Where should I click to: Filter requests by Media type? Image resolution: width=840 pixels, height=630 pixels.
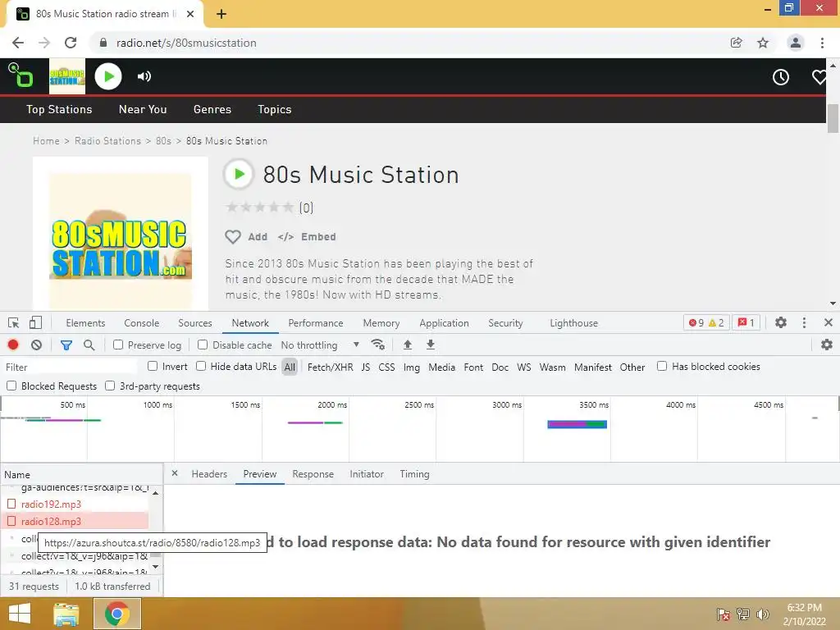tap(442, 367)
